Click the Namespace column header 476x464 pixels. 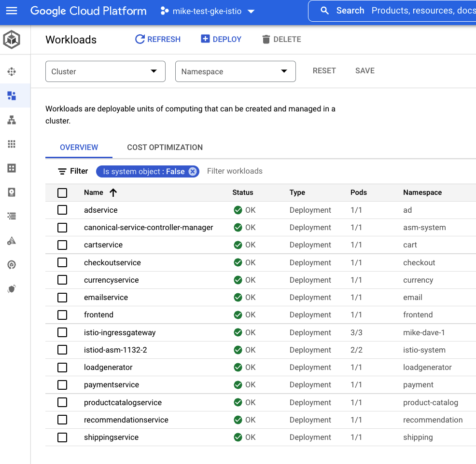422,192
